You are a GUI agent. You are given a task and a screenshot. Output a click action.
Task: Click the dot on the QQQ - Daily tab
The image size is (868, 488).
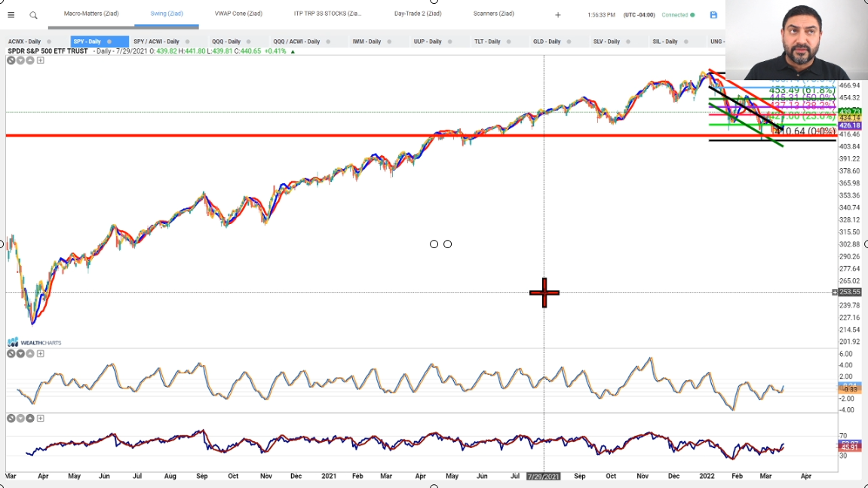tap(248, 41)
